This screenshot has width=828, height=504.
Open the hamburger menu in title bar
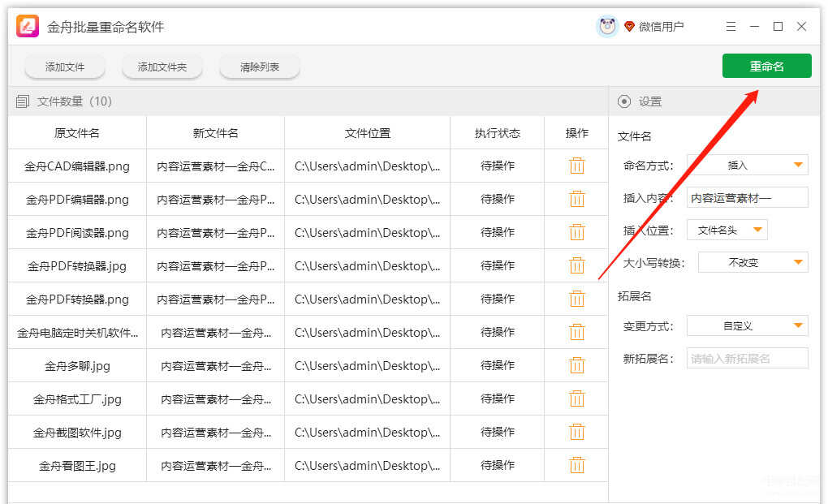pos(731,27)
